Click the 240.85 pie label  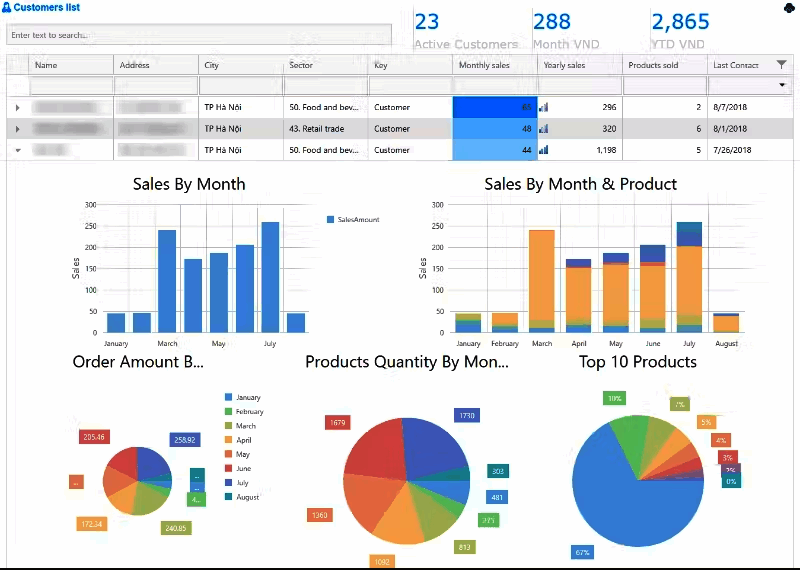pos(176,528)
